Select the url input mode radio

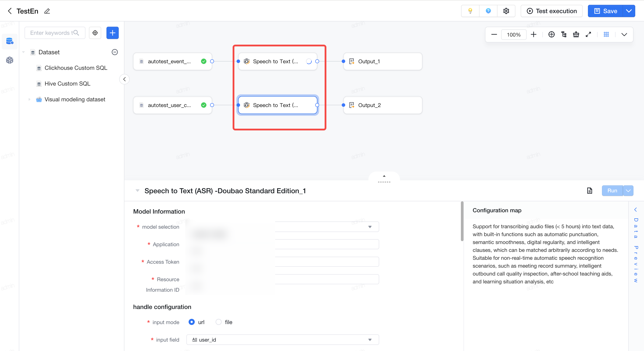tap(192, 322)
